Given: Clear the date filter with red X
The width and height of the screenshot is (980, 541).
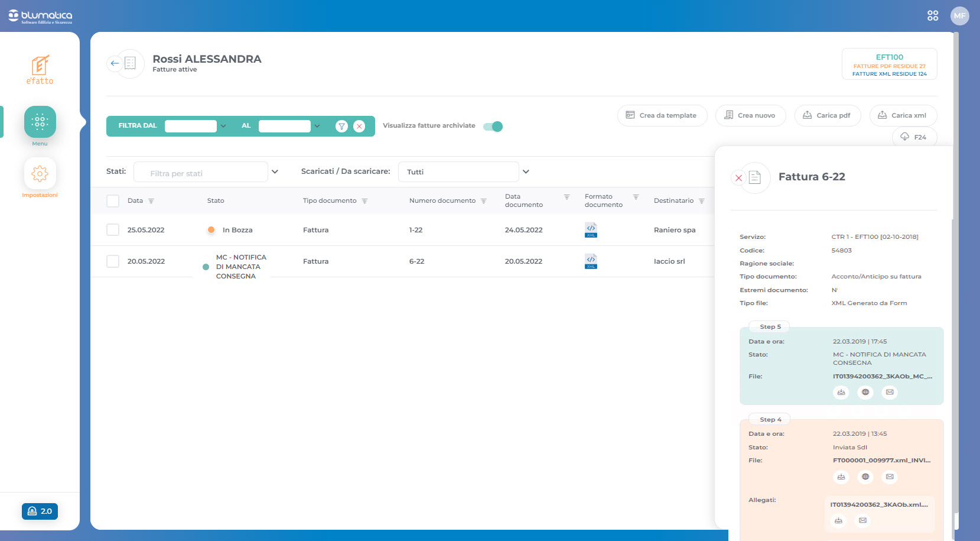Looking at the screenshot, I should point(359,126).
